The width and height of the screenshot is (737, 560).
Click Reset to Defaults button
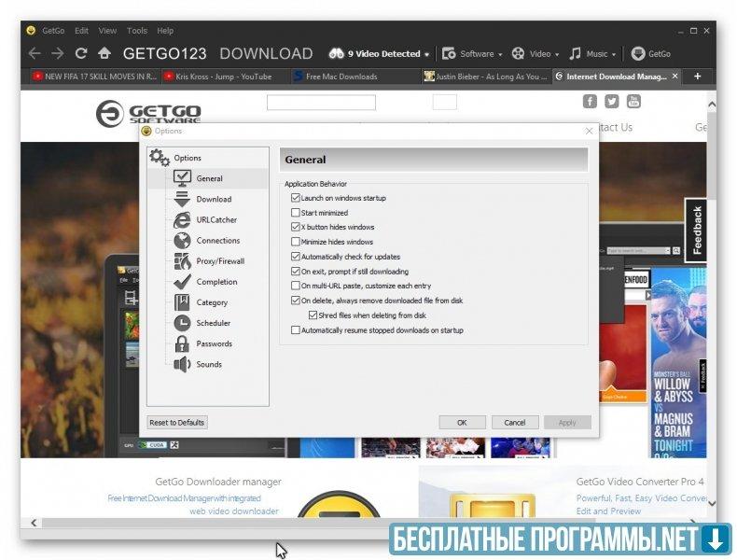pyautogui.click(x=176, y=422)
